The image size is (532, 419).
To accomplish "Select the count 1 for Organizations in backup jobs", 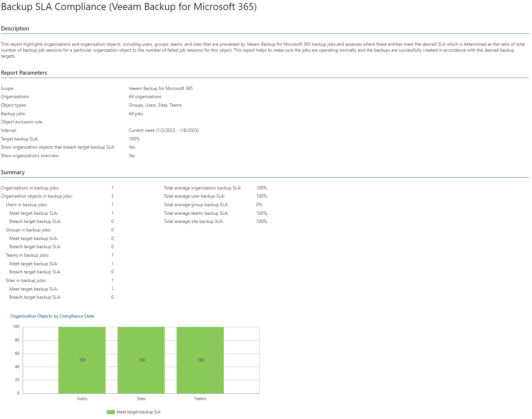I will [x=112, y=188].
